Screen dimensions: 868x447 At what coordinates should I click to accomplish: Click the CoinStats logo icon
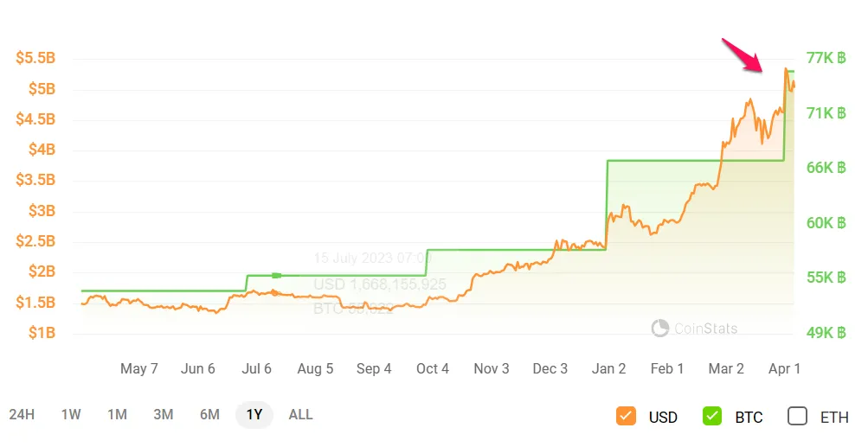click(x=660, y=328)
